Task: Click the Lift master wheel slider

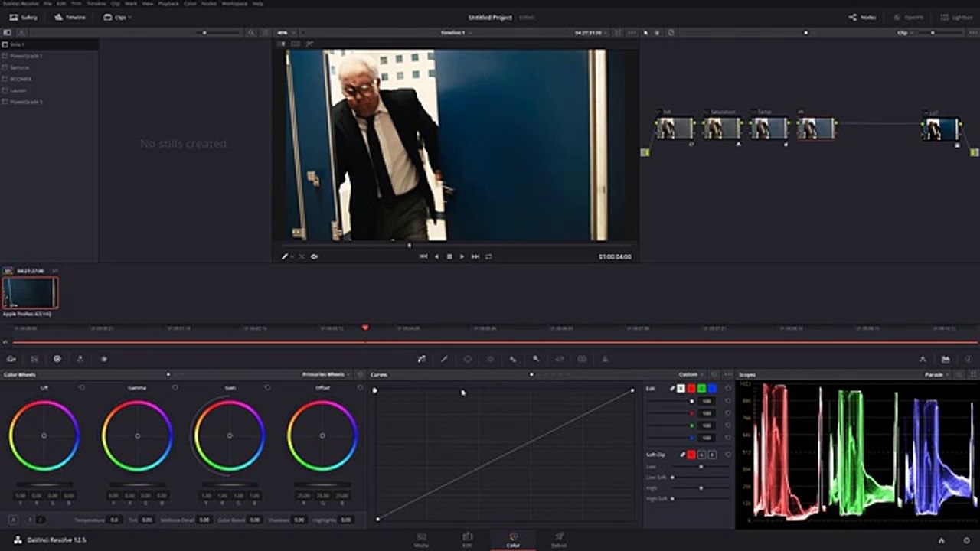Action: coord(44,484)
